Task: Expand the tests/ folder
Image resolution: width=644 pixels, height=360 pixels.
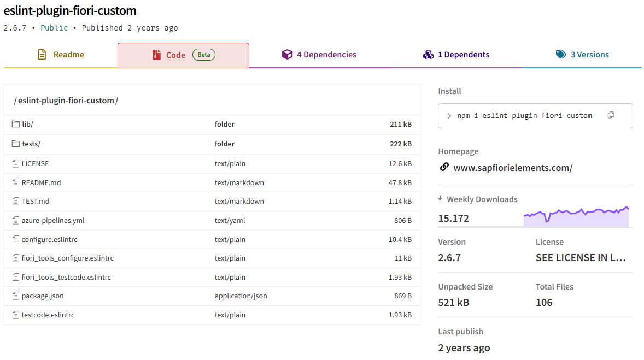Action: (x=31, y=144)
